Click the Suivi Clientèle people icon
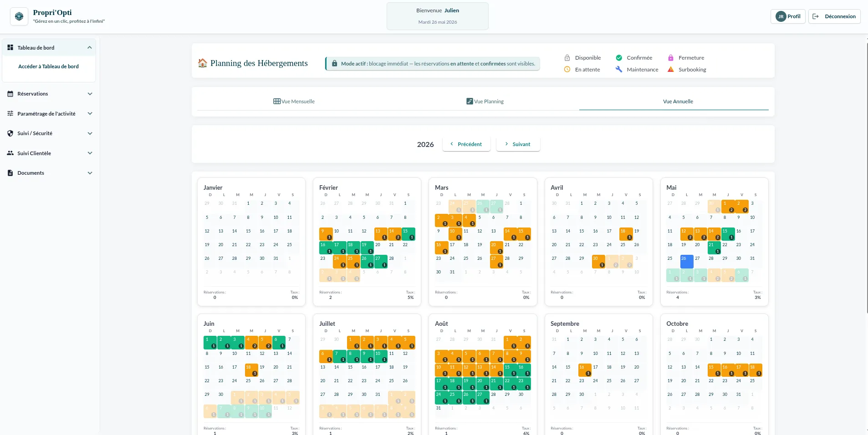Viewport: 868px width, 435px height. pos(10,153)
